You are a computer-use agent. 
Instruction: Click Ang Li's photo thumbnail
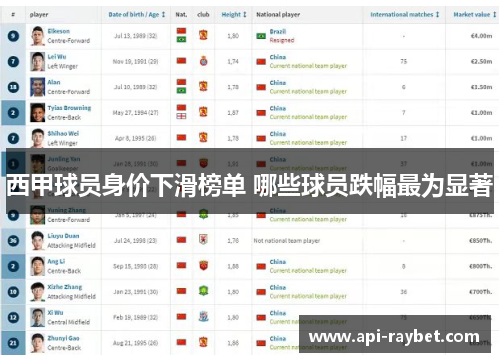[x=38, y=266]
